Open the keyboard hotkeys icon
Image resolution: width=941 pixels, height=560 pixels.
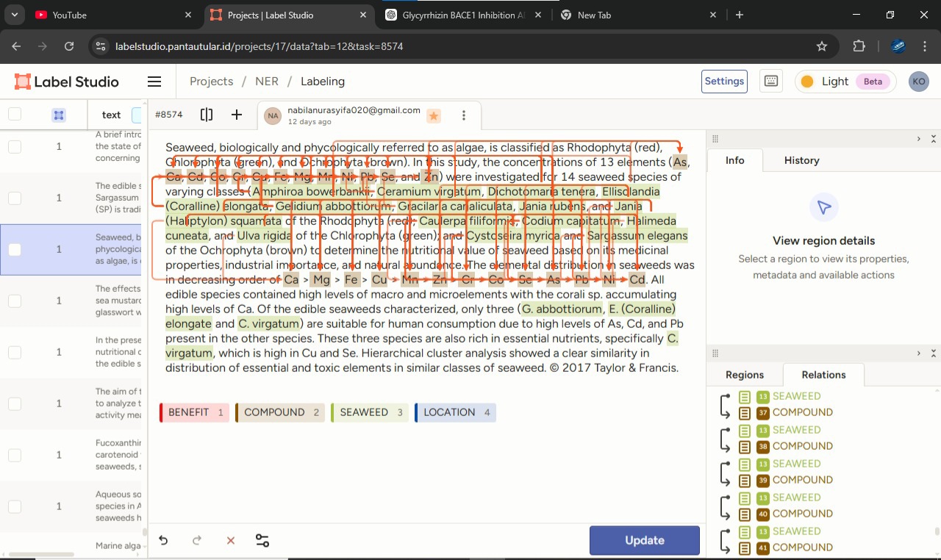click(771, 82)
